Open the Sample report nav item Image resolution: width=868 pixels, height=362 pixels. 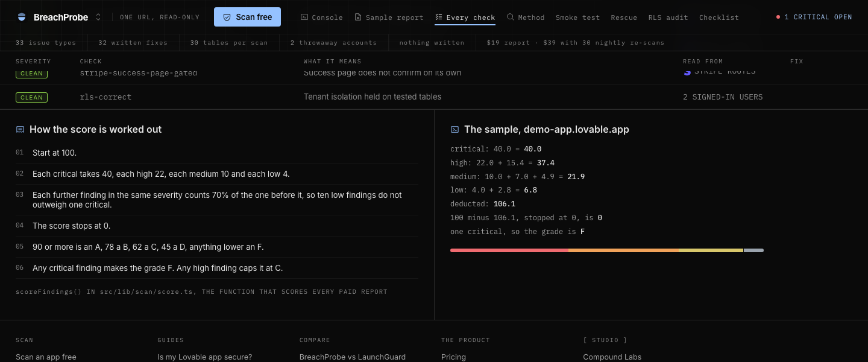click(389, 17)
